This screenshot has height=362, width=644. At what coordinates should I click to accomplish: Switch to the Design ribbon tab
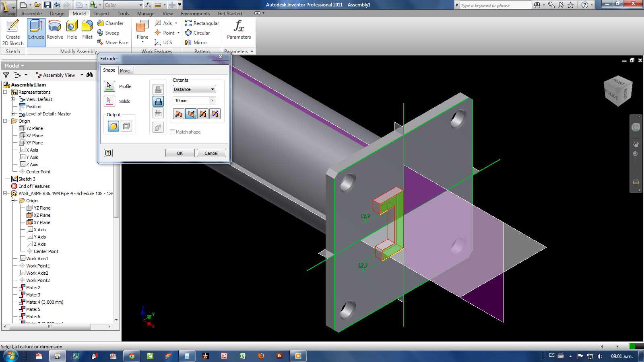tap(57, 13)
